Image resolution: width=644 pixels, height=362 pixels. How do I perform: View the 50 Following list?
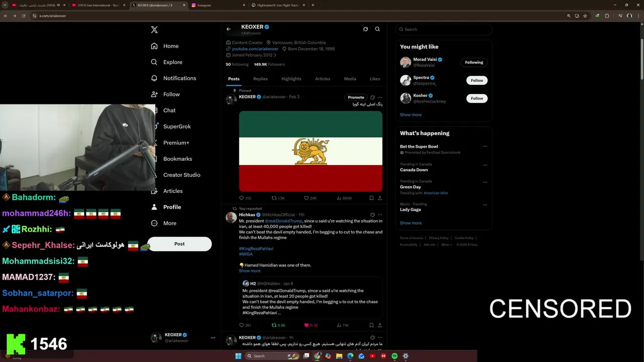pyautogui.click(x=237, y=64)
